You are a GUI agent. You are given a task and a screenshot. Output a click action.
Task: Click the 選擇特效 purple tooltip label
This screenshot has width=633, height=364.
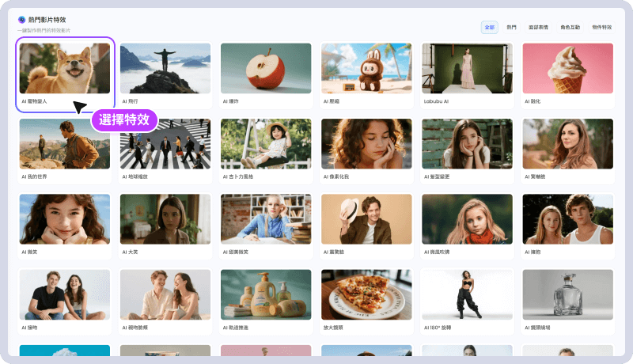(124, 119)
